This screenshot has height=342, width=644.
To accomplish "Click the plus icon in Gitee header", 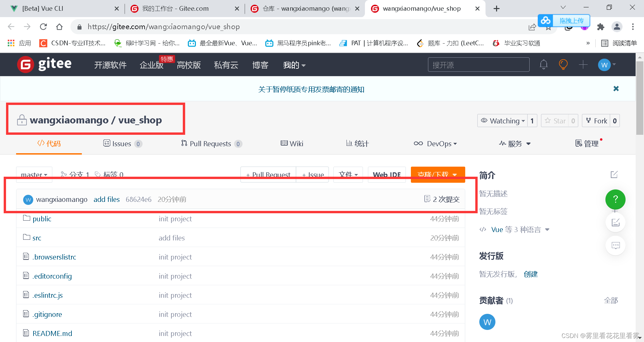I will (583, 64).
